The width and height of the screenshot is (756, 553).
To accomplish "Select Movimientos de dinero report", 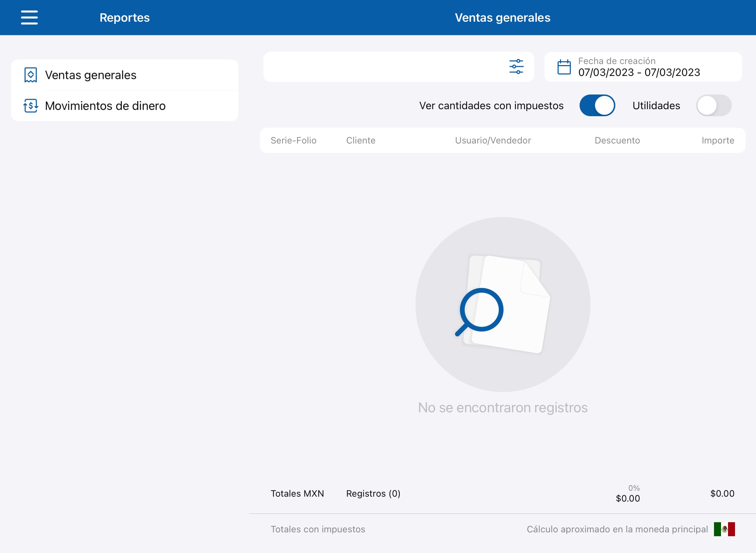I will point(125,106).
